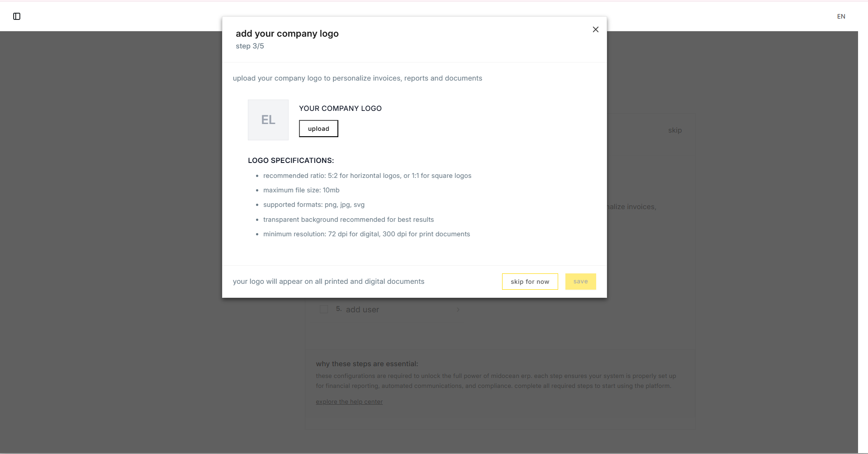Image resolution: width=868 pixels, height=454 pixels.
Task: Click the step 3/5 progress label
Action: click(x=250, y=46)
